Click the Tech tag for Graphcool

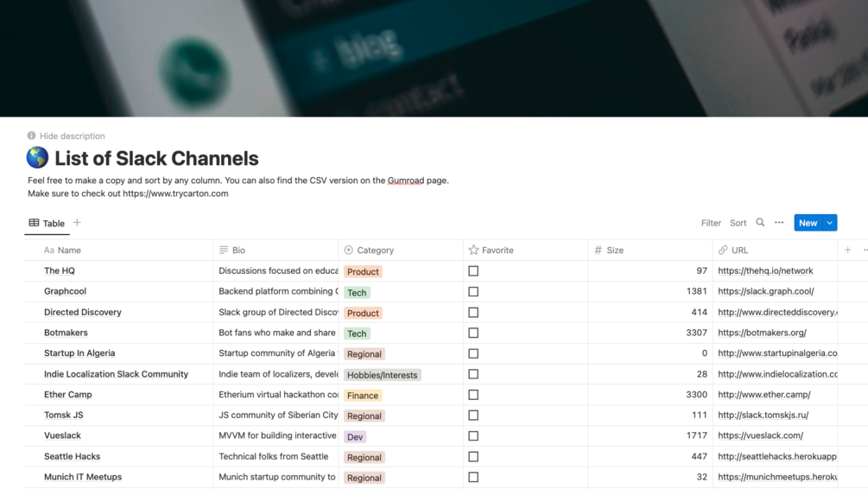point(357,292)
